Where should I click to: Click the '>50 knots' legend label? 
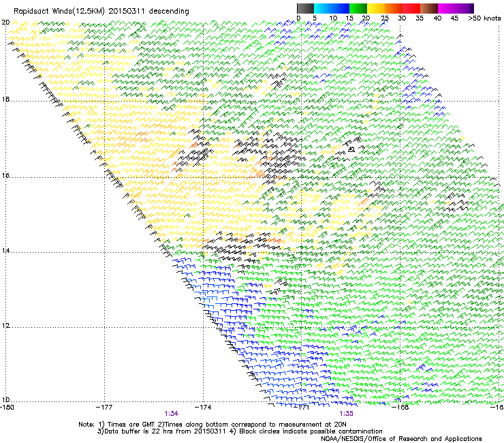[x=484, y=18]
